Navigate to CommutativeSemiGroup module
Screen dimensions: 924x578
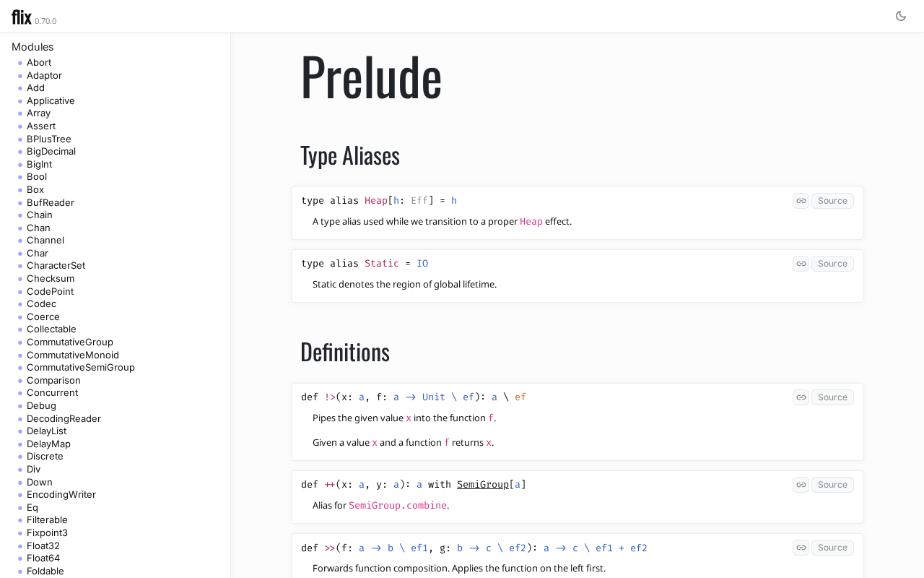tap(80, 367)
